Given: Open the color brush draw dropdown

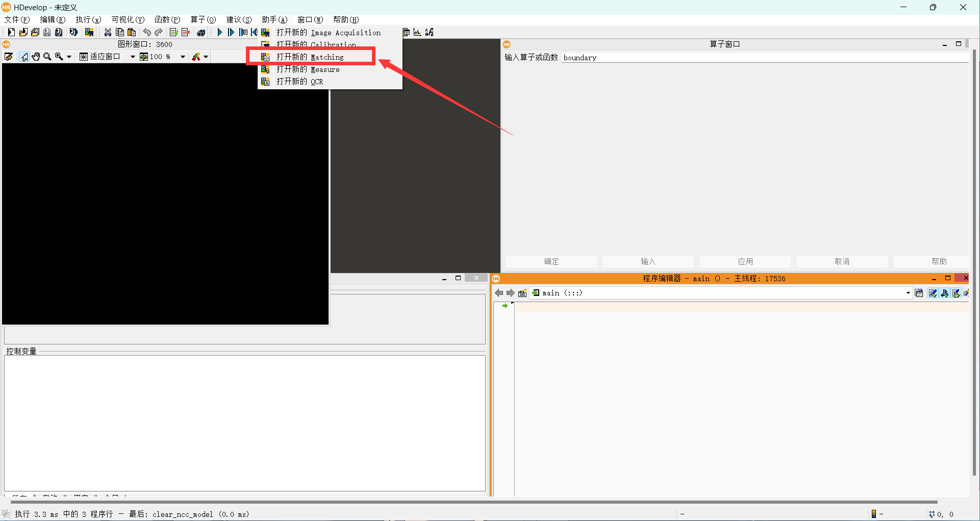Looking at the screenshot, I should coord(206,57).
